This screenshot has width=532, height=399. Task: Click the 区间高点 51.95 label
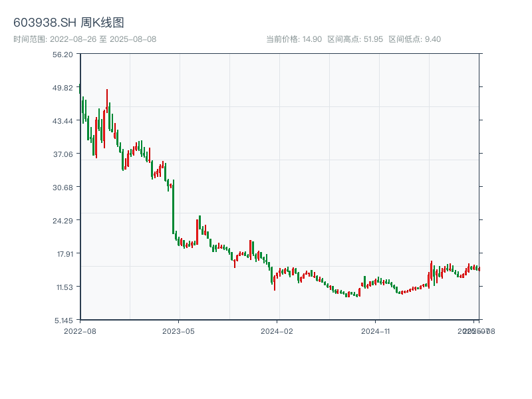pos(355,39)
